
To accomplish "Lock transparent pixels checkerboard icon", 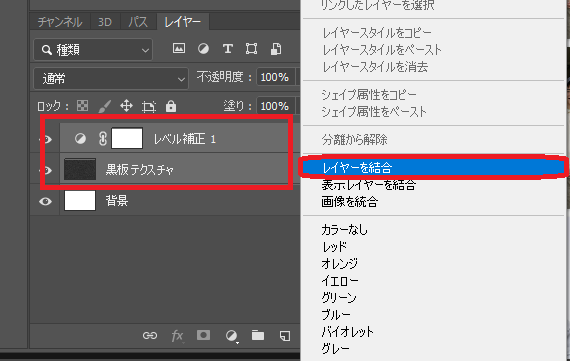I will [83, 106].
